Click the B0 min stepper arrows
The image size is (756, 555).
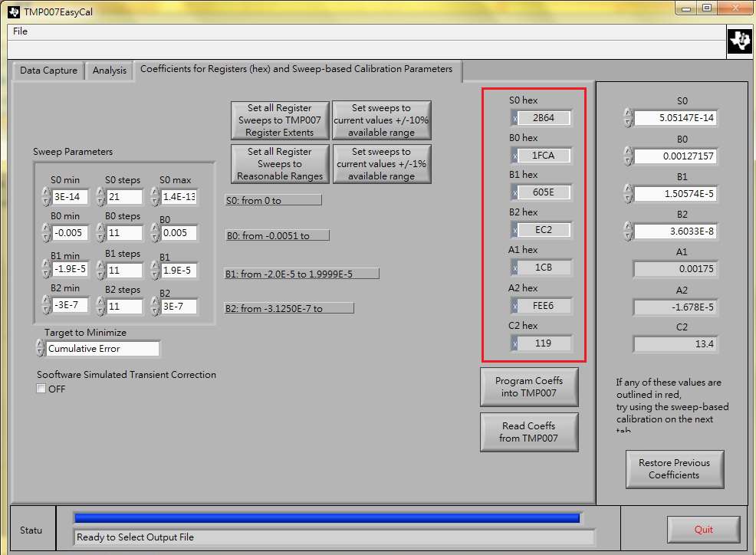(46, 233)
